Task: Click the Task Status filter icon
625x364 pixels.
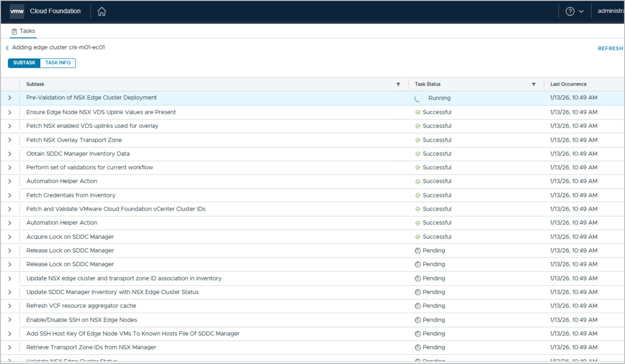Action: click(533, 84)
